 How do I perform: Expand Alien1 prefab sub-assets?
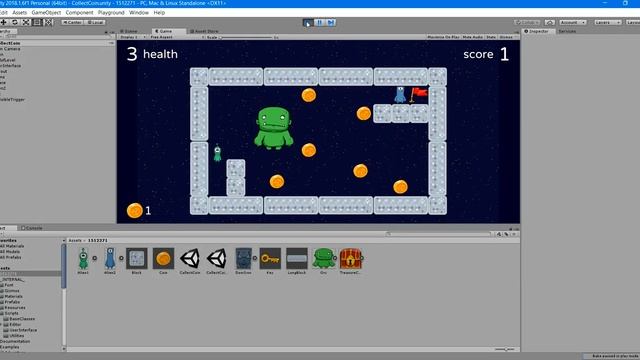tap(95, 258)
